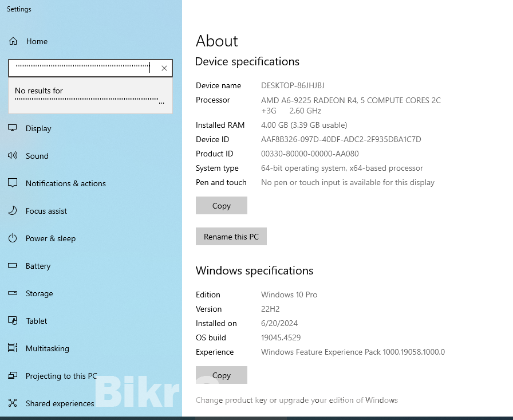The image size is (513, 420).
Task: Click the Storage drive icon
Action: [x=13, y=293]
